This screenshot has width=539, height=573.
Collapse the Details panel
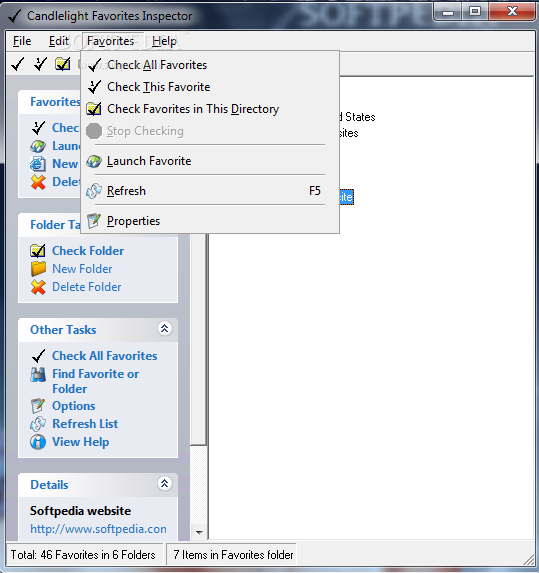coord(164,484)
